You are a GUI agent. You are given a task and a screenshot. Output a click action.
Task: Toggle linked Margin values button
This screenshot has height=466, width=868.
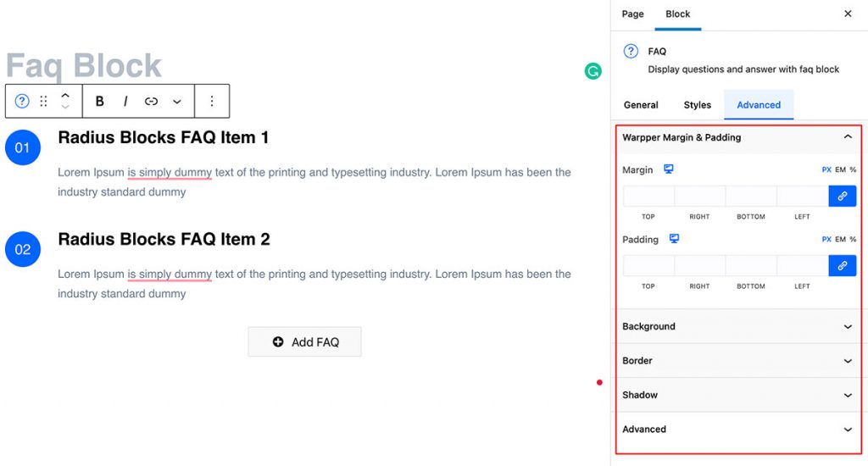point(842,196)
